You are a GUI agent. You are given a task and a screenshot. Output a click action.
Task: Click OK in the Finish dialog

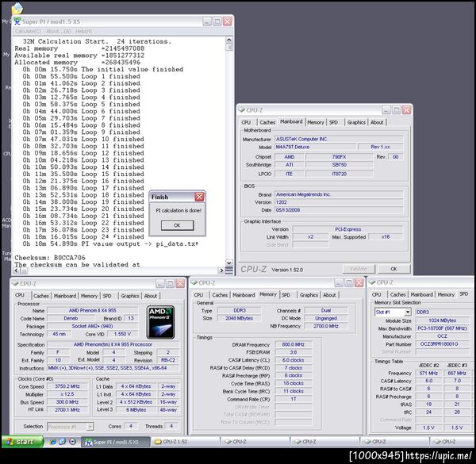tap(177, 225)
